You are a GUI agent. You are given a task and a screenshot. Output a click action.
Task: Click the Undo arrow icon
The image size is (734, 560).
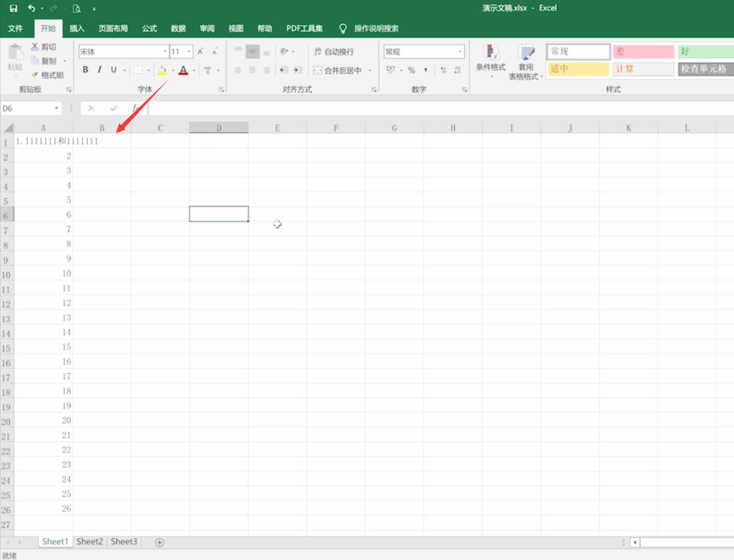coord(31,8)
